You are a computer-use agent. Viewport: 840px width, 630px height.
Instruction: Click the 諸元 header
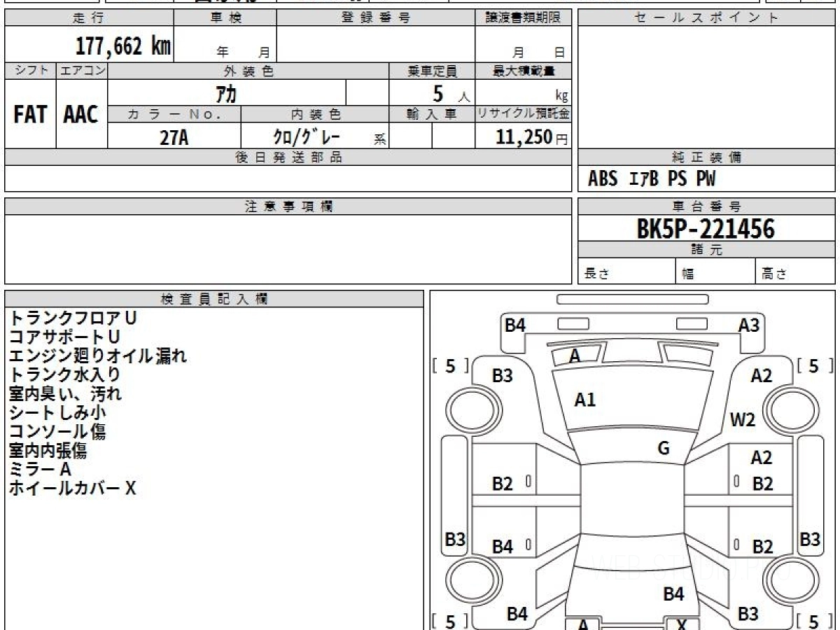[x=706, y=250]
